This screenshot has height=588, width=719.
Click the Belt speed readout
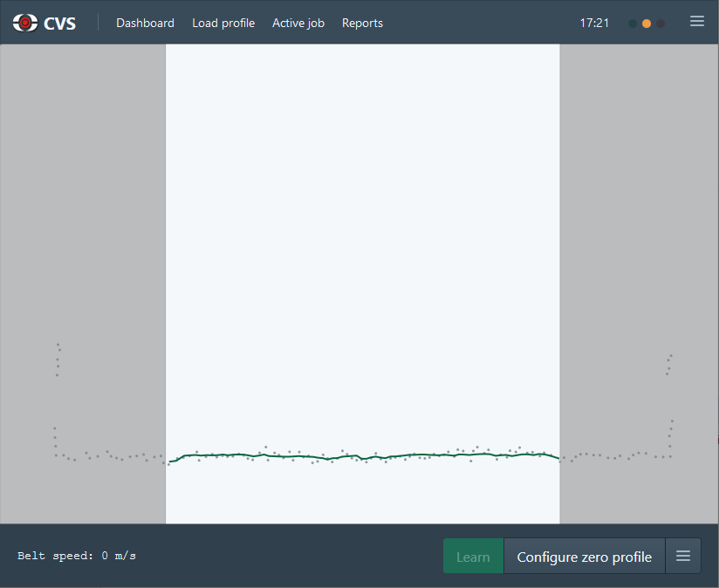point(77,556)
